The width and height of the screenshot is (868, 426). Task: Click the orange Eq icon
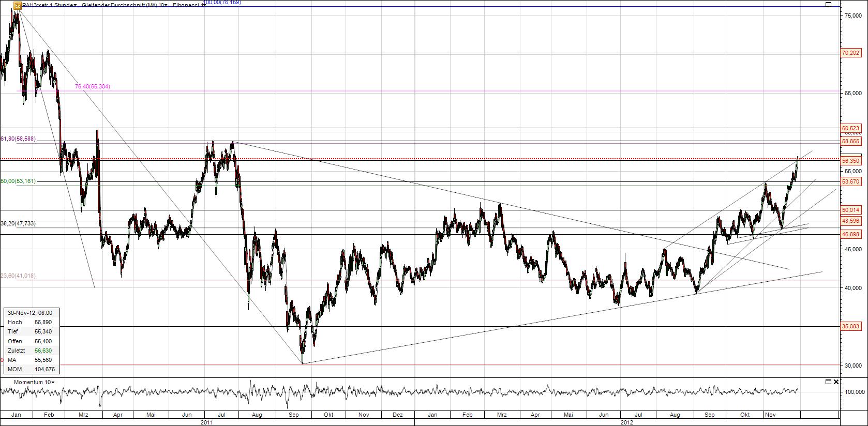[17, 6]
